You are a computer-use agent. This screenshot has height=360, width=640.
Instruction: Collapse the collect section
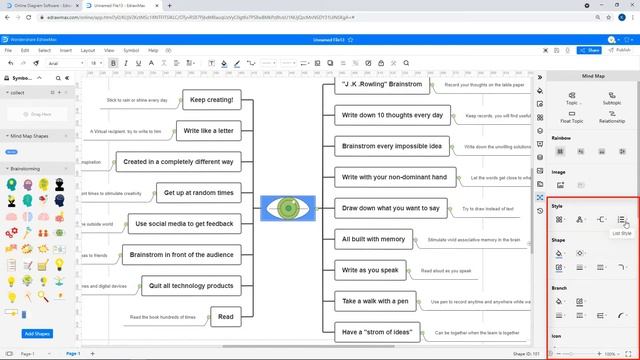[7, 93]
